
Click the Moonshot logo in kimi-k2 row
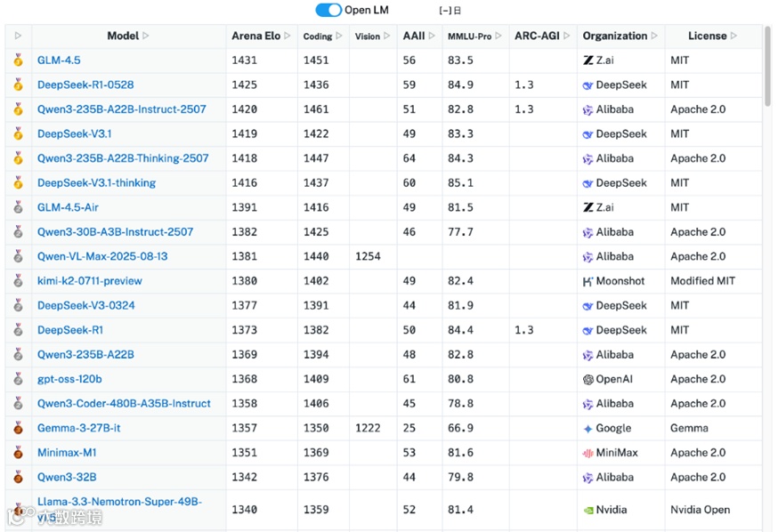click(x=588, y=281)
